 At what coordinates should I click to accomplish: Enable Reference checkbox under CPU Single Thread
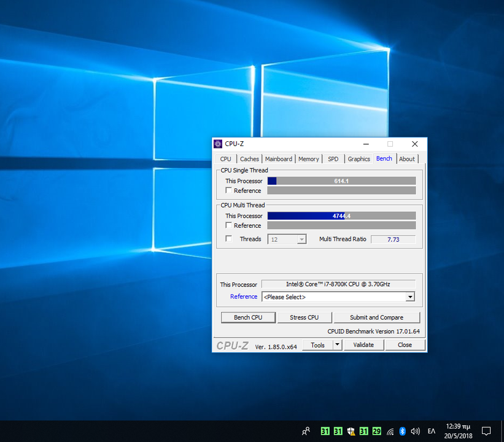(x=228, y=190)
